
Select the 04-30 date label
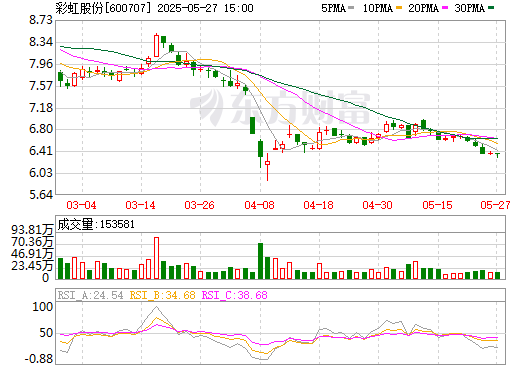[x=377, y=205]
